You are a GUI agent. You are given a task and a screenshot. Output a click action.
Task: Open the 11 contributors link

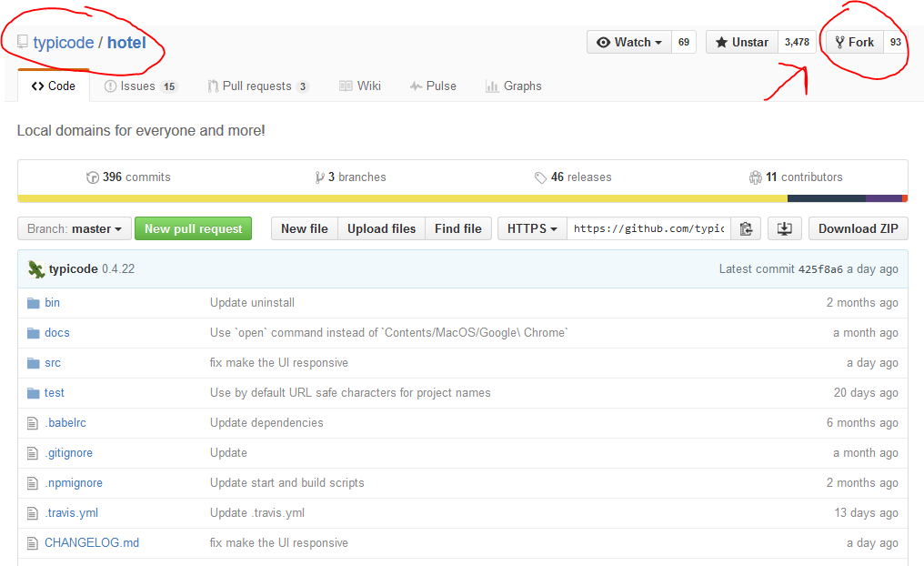[796, 177]
